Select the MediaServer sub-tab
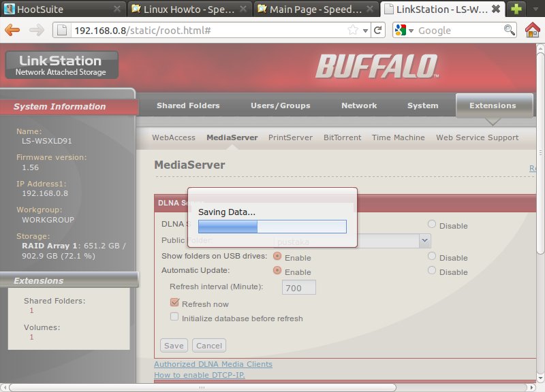 tap(232, 137)
